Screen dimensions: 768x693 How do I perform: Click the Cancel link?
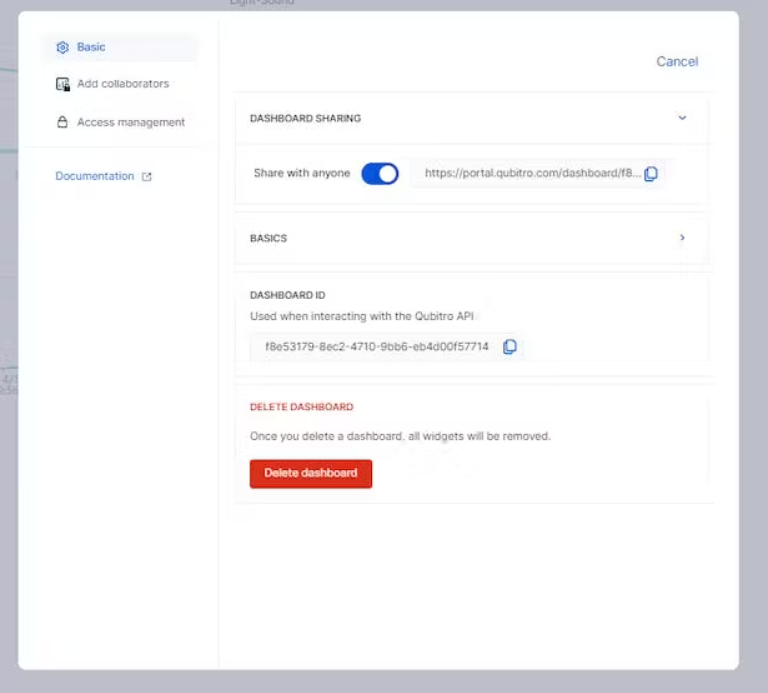click(x=677, y=62)
